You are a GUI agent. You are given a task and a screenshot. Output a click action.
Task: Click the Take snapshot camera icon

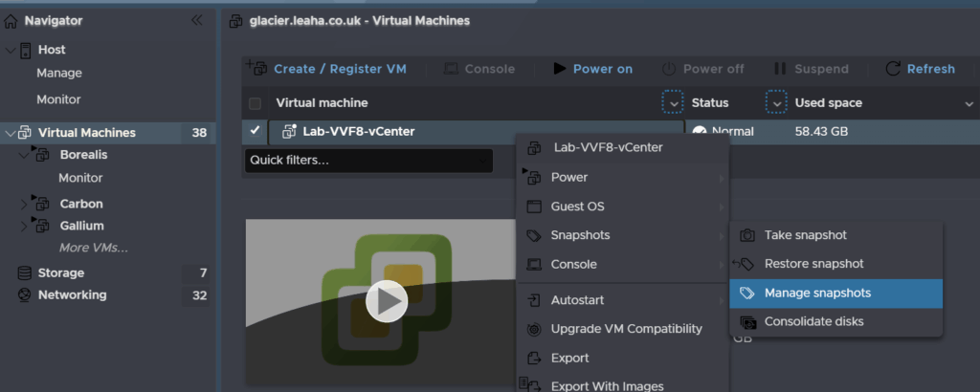pyautogui.click(x=746, y=235)
